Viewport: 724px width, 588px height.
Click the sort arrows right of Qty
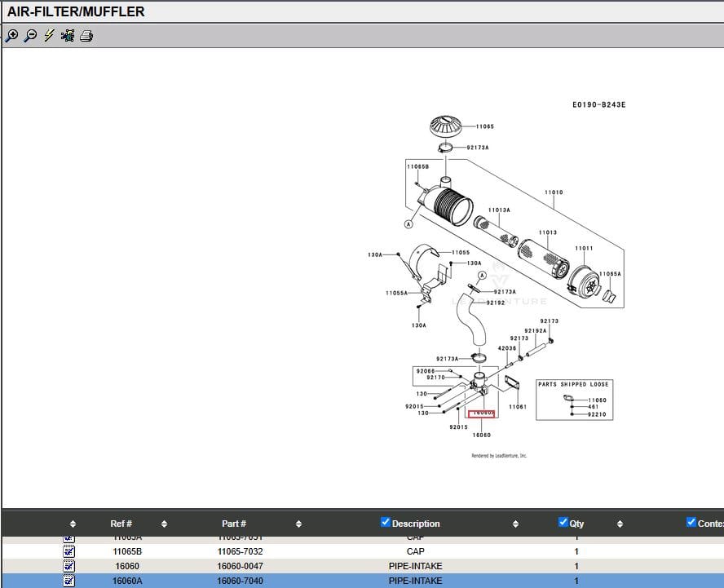coord(620,524)
